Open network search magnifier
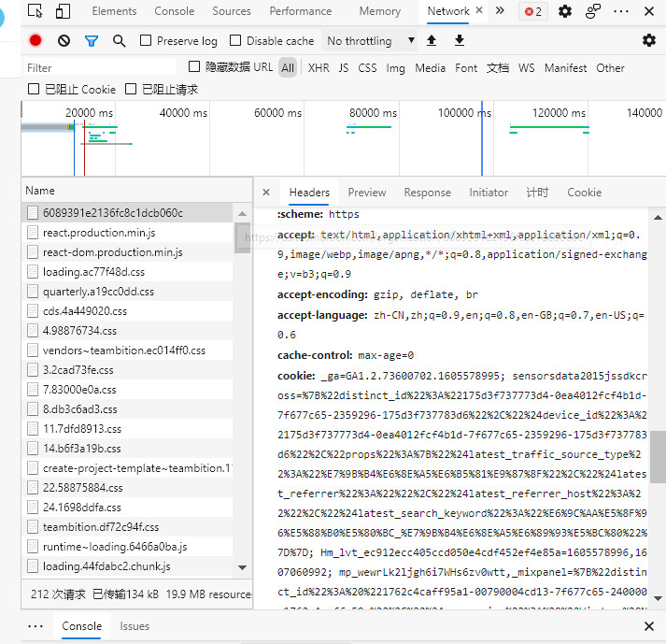666x644 pixels. click(119, 41)
